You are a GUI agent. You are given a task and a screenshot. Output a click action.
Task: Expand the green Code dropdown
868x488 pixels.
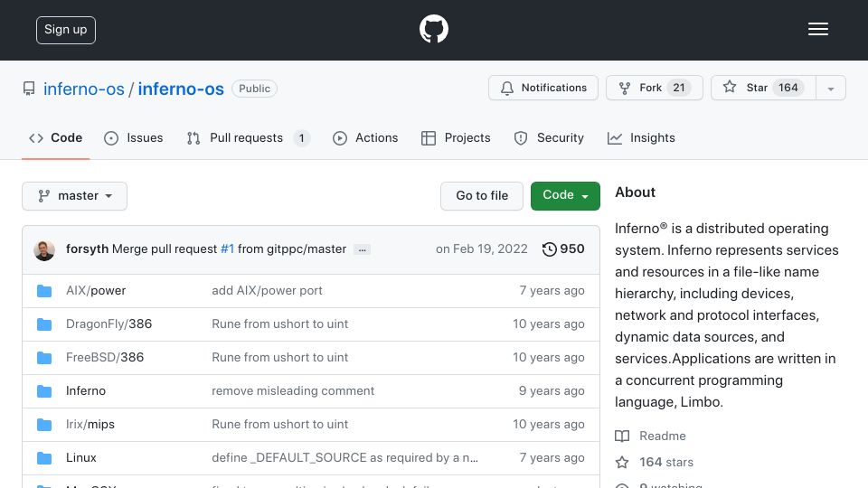(x=565, y=196)
